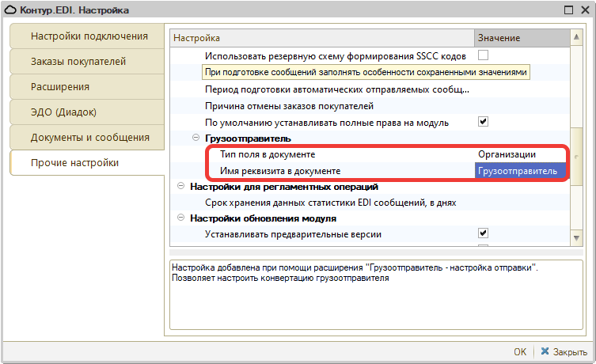Switch to Заказы покупателей tab
This screenshot has height=364, width=596.
[x=78, y=62]
